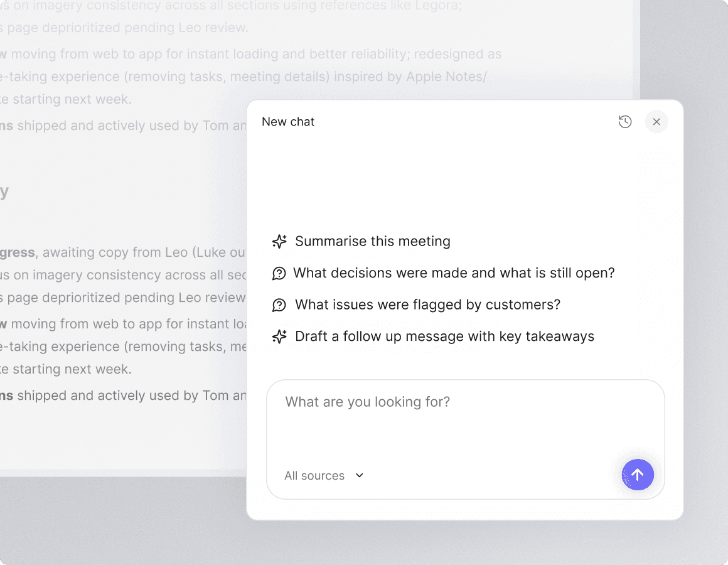Click the starting next week text in lower notes

69,369
